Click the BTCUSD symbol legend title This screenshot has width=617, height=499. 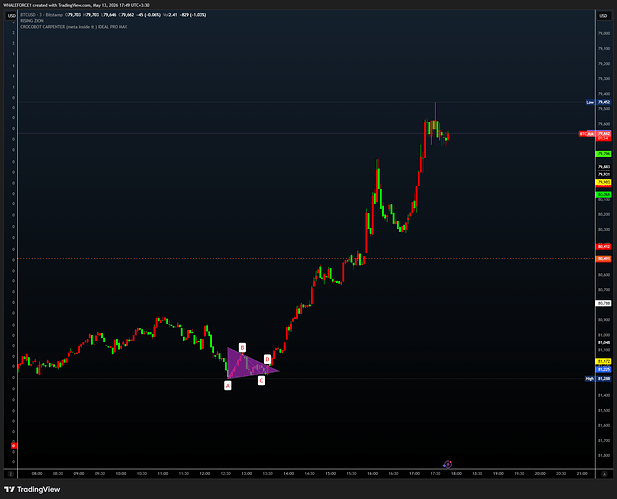(x=42, y=15)
